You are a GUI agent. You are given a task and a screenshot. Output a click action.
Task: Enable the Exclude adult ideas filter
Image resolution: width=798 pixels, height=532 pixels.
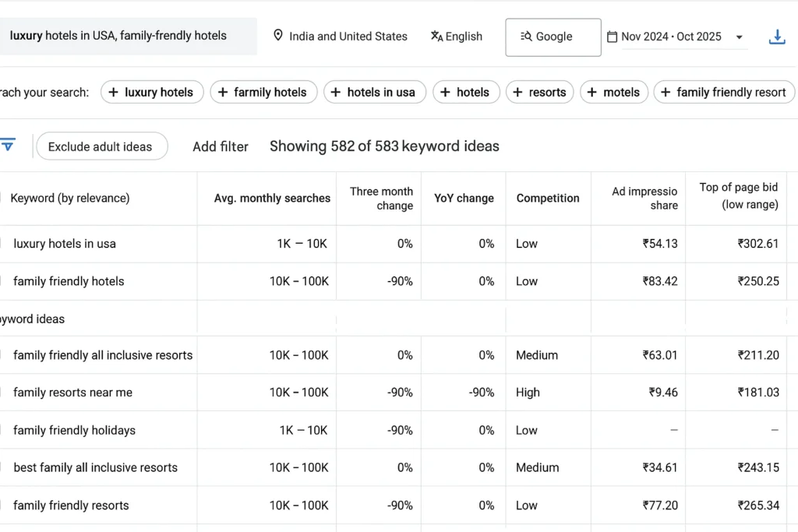tap(101, 146)
